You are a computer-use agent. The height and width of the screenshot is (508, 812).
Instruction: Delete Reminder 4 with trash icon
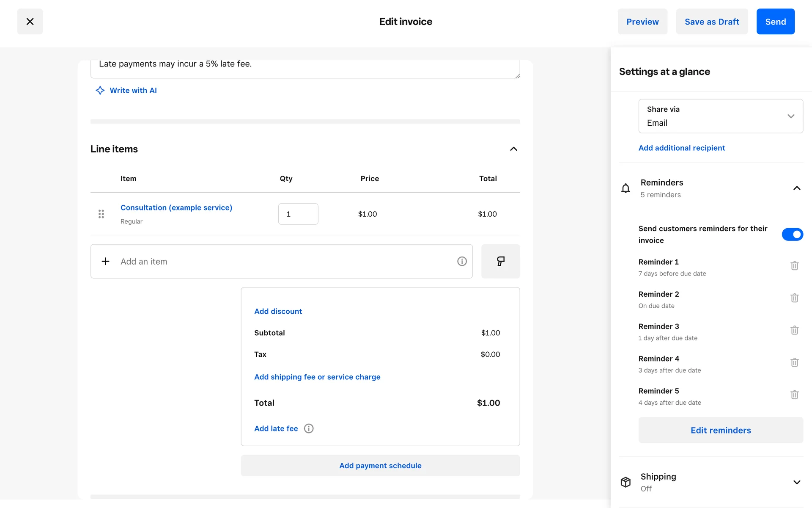click(x=794, y=362)
